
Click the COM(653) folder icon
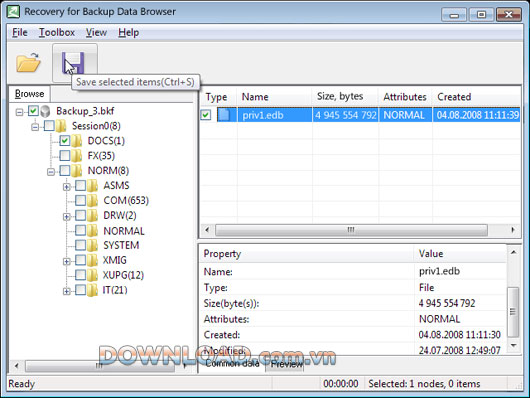pyautogui.click(x=93, y=201)
